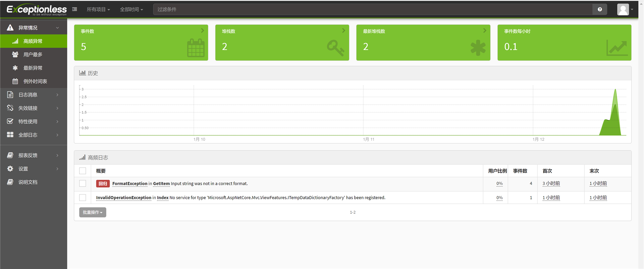This screenshot has height=269, width=644.
Task: Expand the 日志消息 chevron
Action: pos(57,95)
